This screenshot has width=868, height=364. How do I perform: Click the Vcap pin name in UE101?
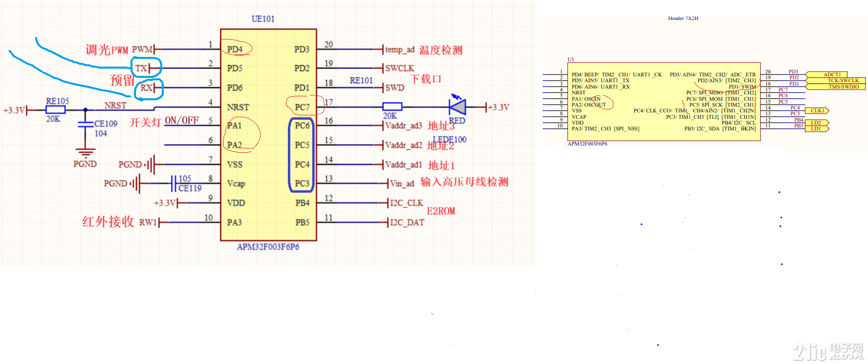tap(236, 184)
